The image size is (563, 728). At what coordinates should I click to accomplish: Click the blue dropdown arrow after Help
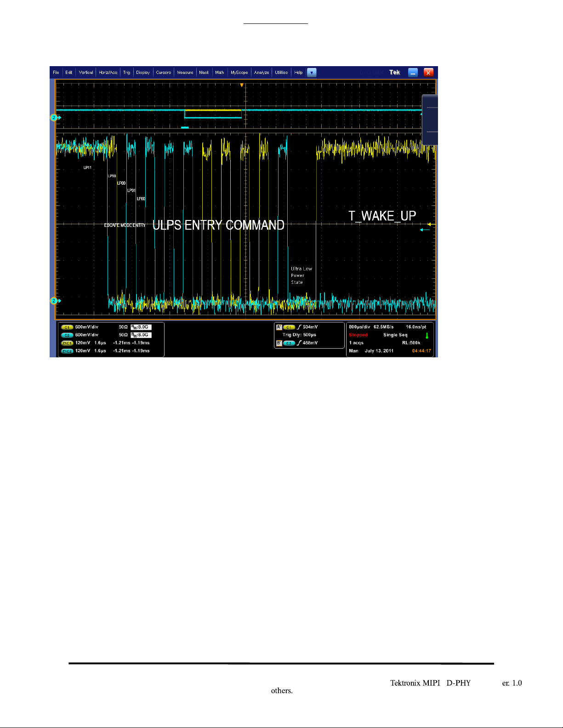(312, 73)
